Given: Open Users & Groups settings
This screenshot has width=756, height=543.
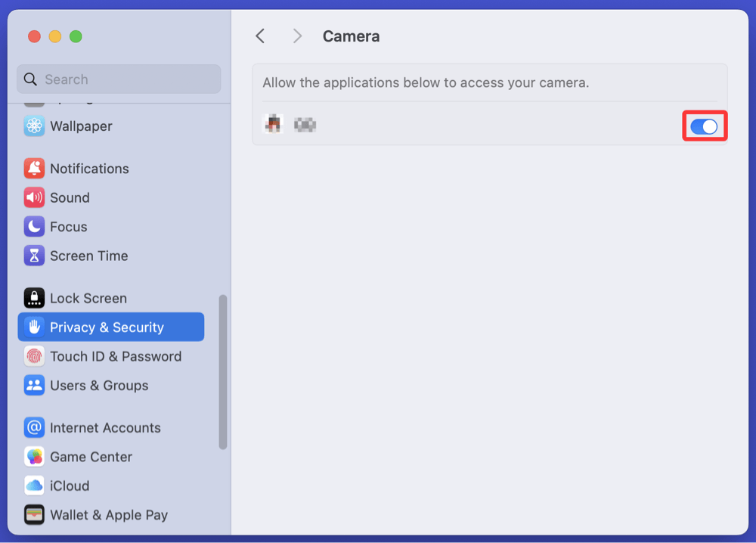Looking at the screenshot, I should coord(98,386).
